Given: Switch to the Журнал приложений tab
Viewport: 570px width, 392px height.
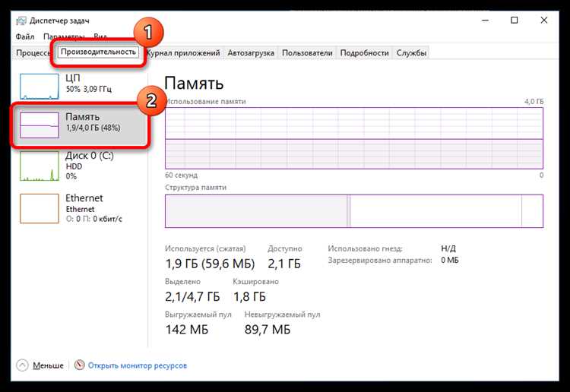Looking at the screenshot, I should click(x=183, y=53).
